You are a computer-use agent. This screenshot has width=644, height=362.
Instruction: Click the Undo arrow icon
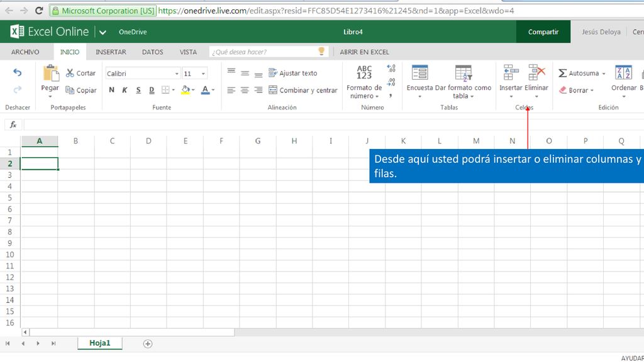tap(17, 73)
